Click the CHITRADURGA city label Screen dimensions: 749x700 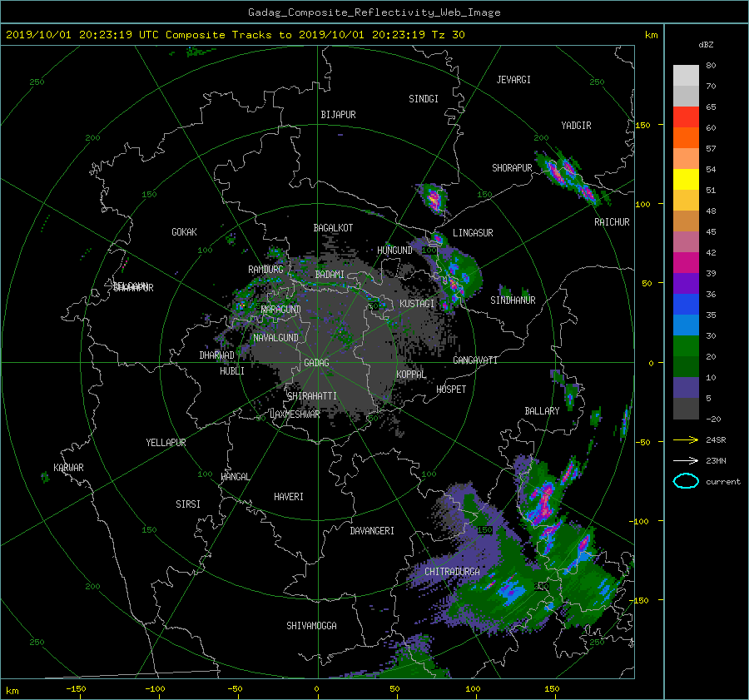pos(453,572)
